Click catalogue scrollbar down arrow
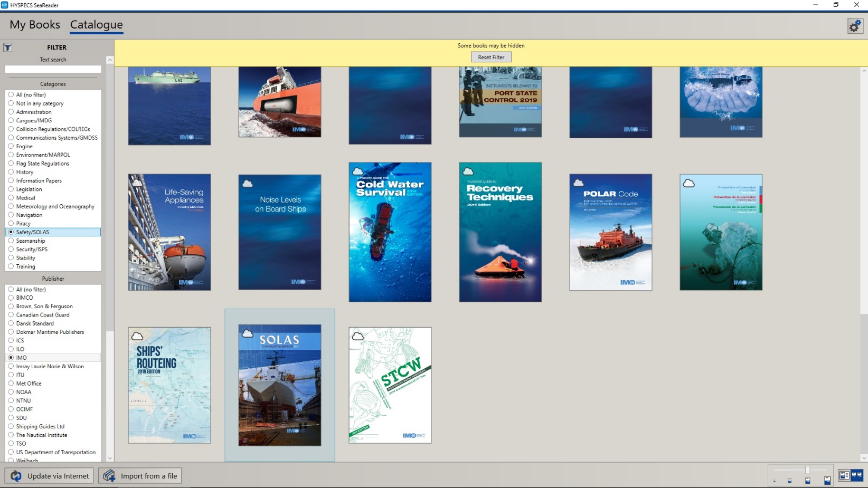The image size is (868, 488). pyautogui.click(x=864, y=458)
